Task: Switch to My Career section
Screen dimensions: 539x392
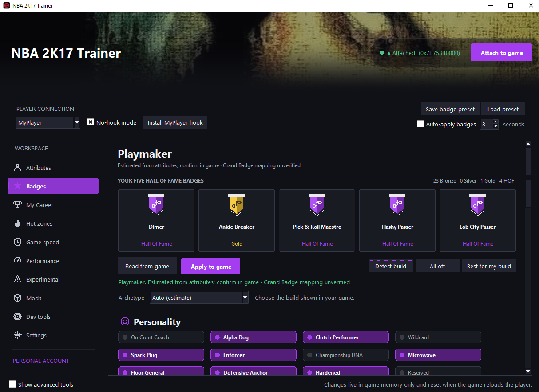Action: tap(53, 205)
